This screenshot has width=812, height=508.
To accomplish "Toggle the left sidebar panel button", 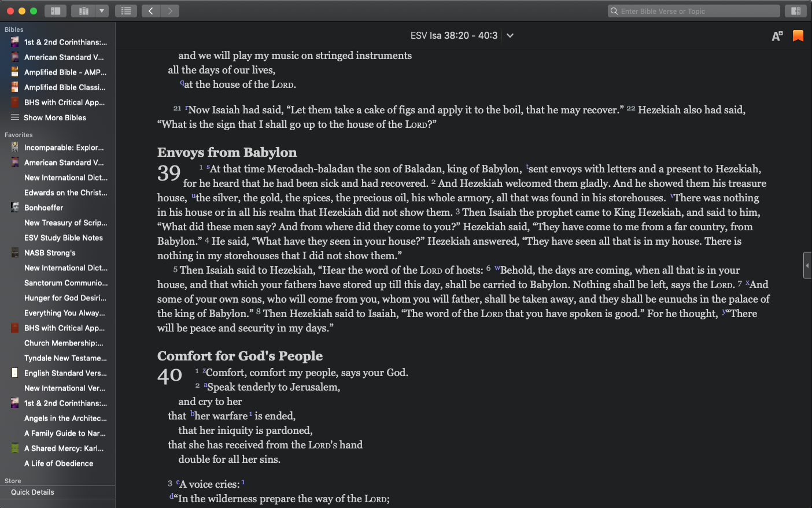I will 56,11.
